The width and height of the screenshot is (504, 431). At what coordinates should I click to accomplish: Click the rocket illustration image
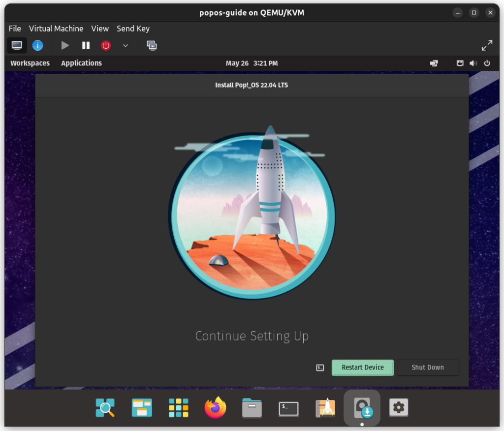click(x=252, y=213)
